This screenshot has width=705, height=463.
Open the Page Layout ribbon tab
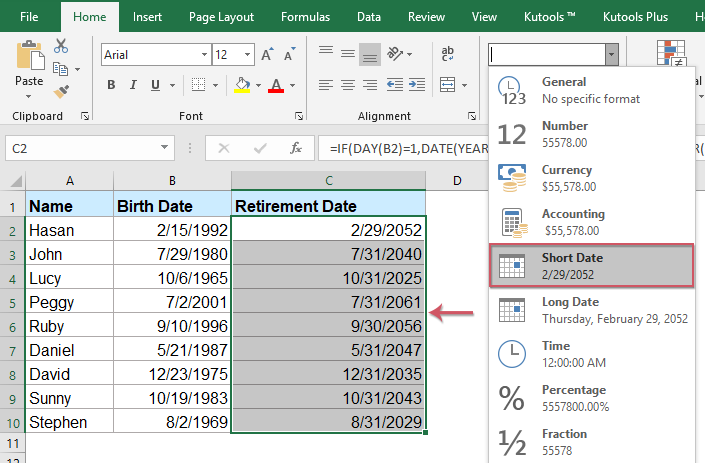[221, 17]
